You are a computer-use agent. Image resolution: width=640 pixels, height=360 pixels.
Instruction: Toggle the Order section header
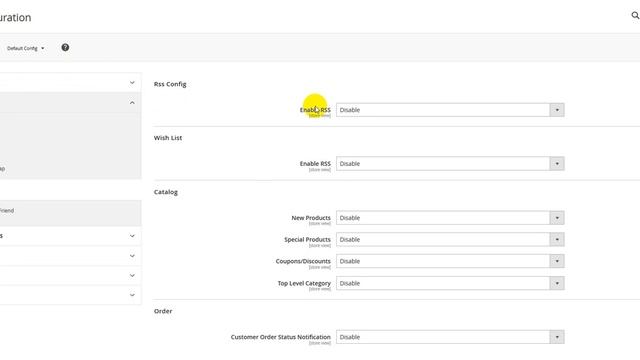163,311
